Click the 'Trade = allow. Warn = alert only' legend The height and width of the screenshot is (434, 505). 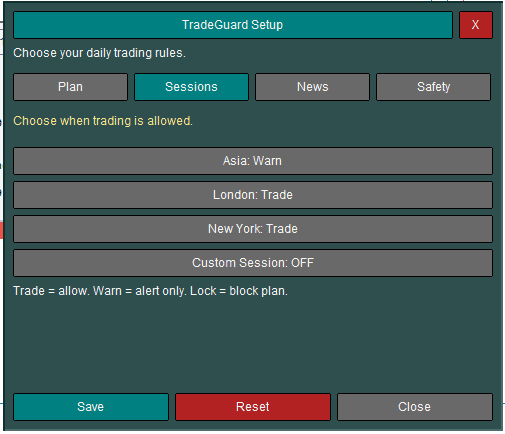pyautogui.click(x=150, y=291)
